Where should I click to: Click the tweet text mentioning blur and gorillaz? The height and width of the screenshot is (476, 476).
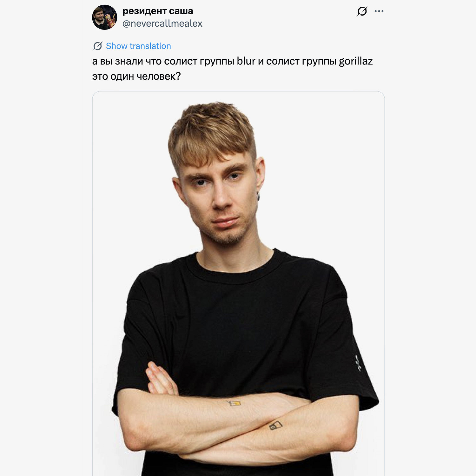[x=232, y=69]
